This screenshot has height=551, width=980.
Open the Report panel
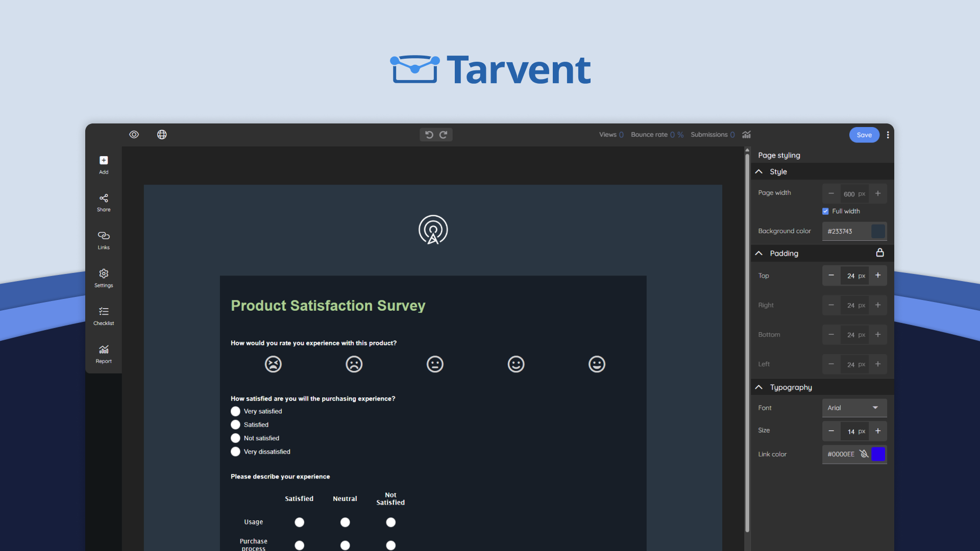click(104, 353)
